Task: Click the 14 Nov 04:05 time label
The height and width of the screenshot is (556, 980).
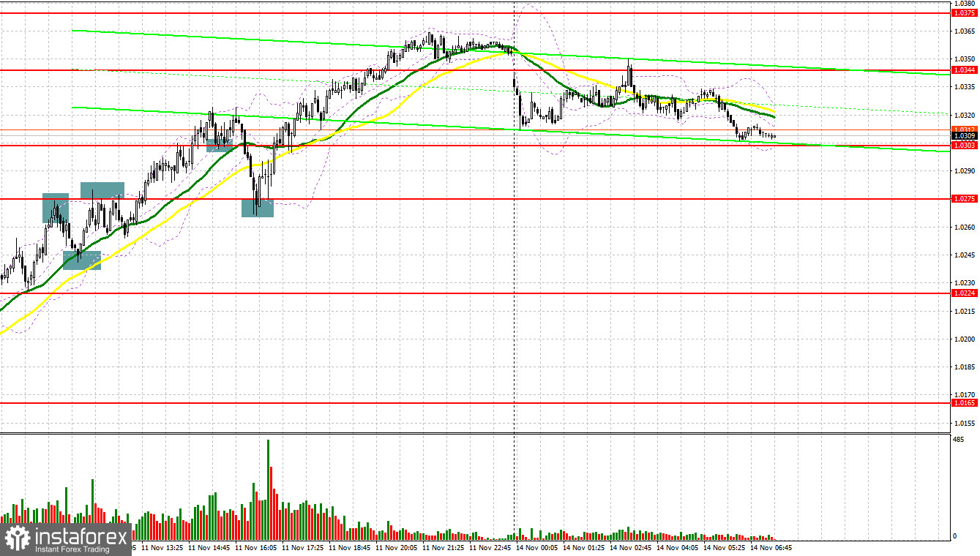Action: coord(678,547)
